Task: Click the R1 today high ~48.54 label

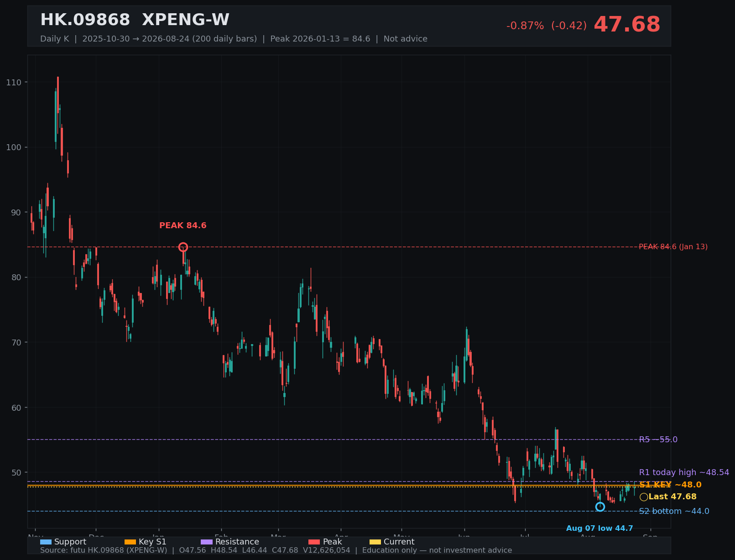Action: (x=684, y=472)
